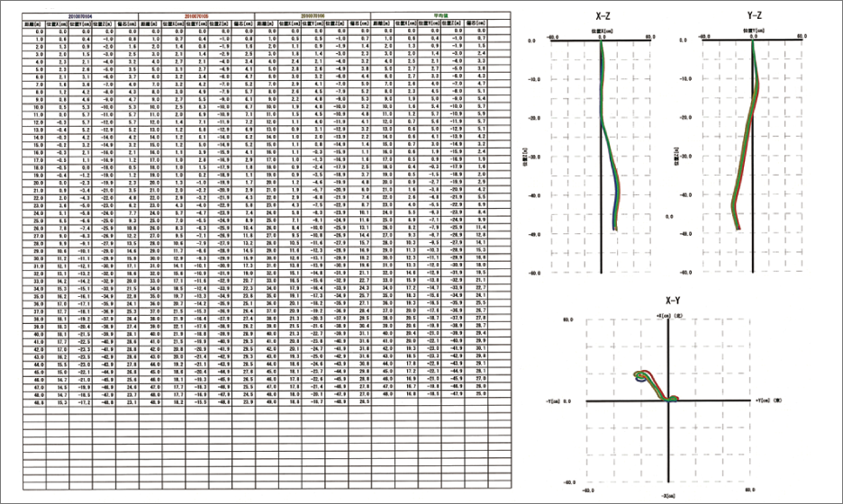843x504 pixels.
Task: Click 偏芯[cm] header under 2010070104
Action: [126, 23]
